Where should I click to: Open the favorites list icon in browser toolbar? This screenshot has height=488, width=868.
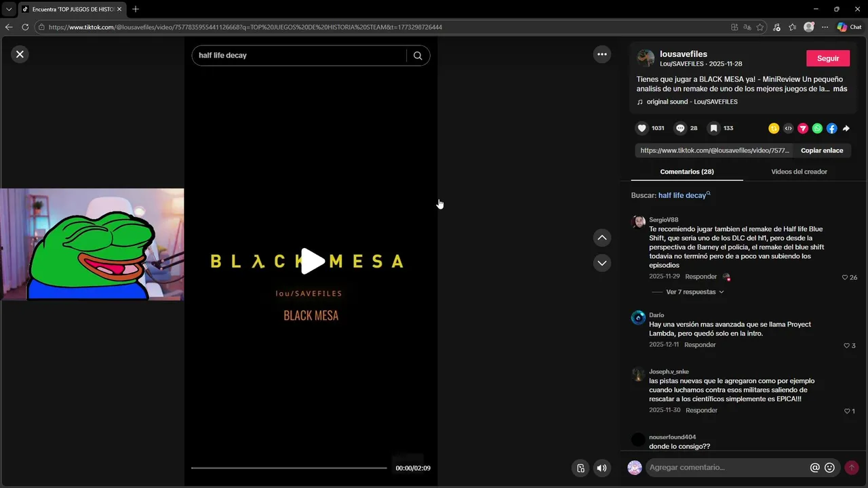(792, 27)
